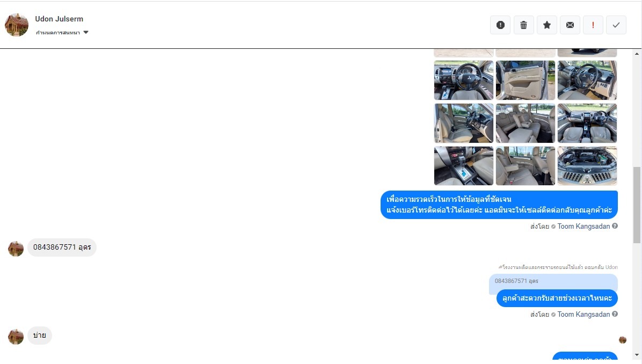Open door panel interior photo
Image resolution: width=642 pixels, height=364 pixels.
526,80
